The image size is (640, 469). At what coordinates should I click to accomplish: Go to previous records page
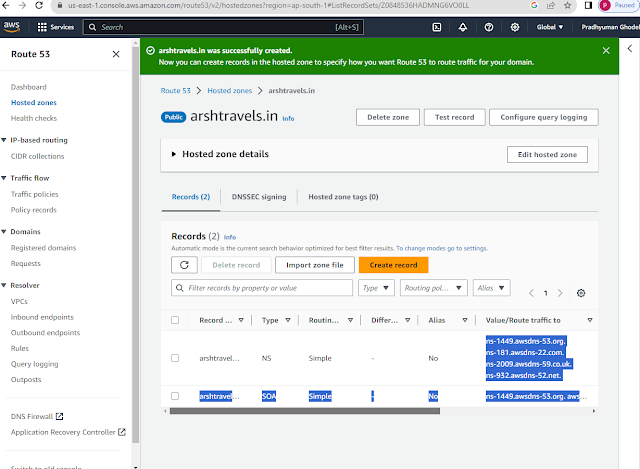point(531,293)
